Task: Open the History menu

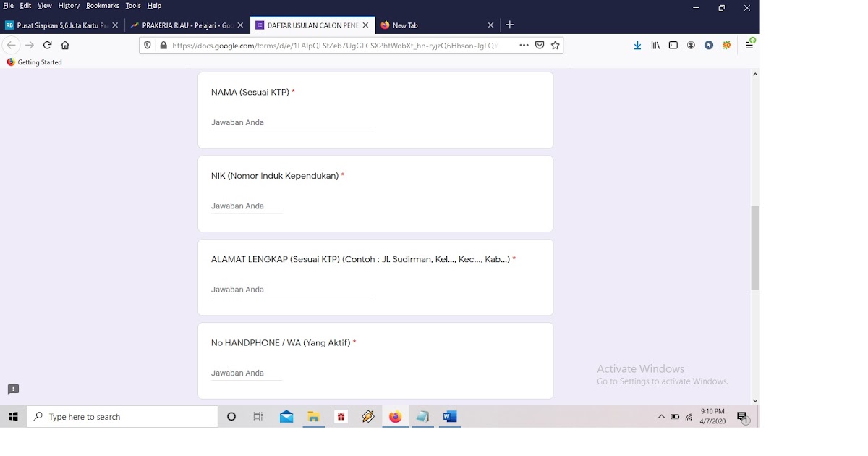Action: [x=69, y=6]
